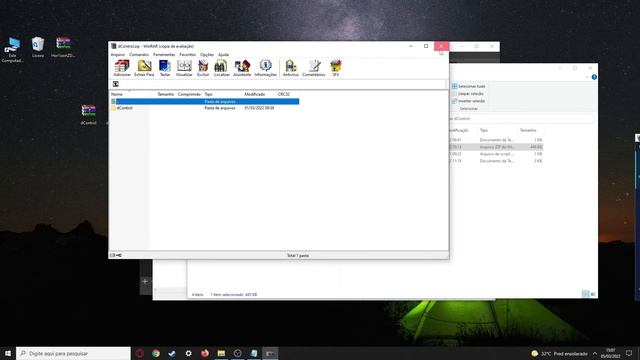
Task: Click the up-one-level icon below the toolbar
Action: point(116,84)
